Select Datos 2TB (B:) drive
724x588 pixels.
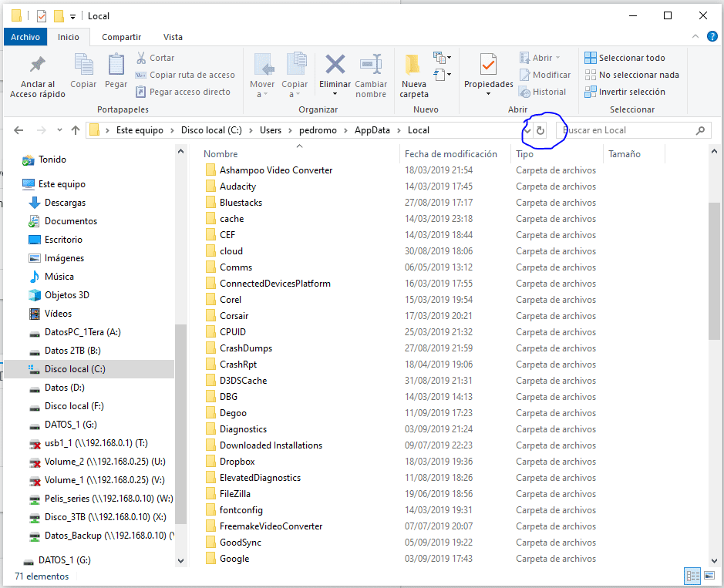tap(72, 351)
